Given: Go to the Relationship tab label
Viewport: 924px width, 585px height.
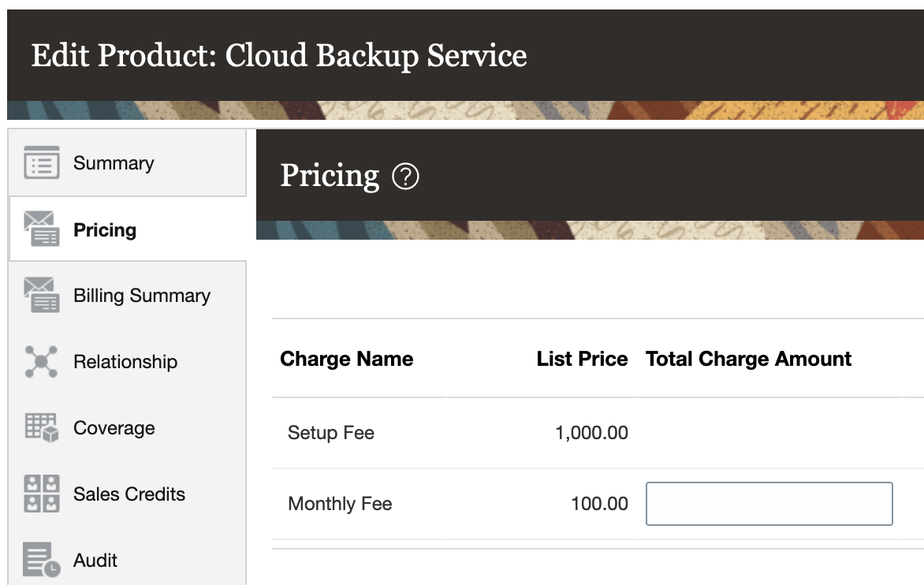Looking at the screenshot, I should coord(125,362).
